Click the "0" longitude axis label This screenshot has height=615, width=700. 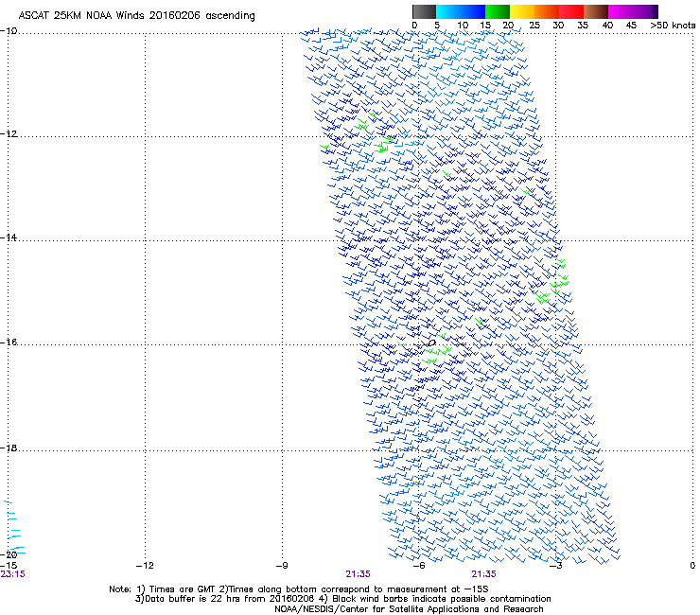(692, 566)
